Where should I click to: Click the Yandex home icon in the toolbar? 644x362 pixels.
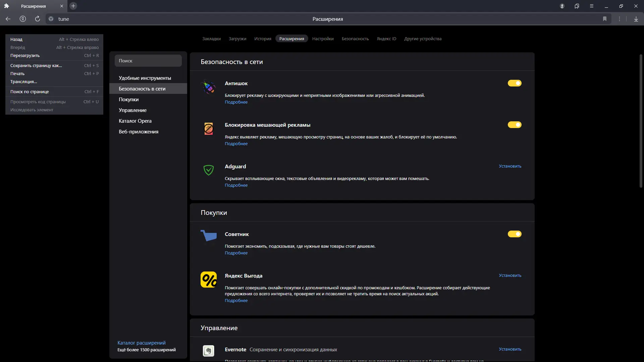tap(23, 19)
